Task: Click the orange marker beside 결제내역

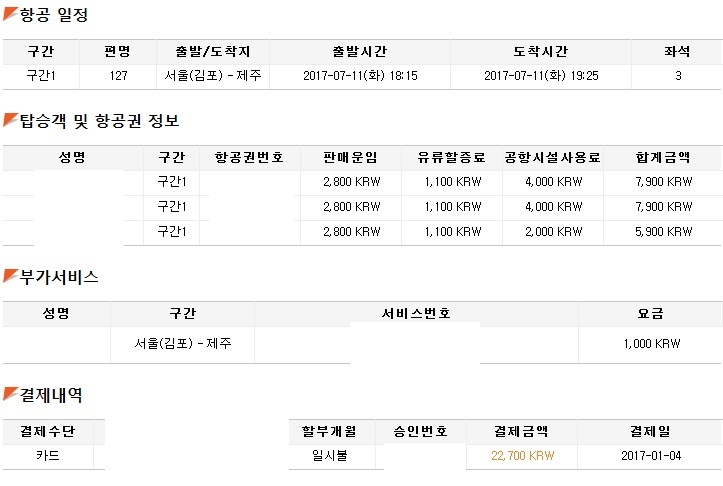Action: pos(10,395)
